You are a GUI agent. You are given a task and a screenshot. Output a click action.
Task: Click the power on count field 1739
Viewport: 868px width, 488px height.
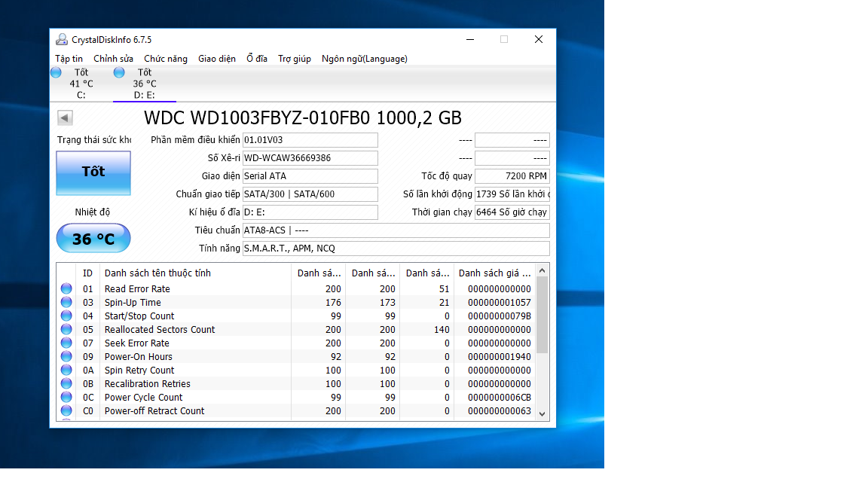click(512, 194)
